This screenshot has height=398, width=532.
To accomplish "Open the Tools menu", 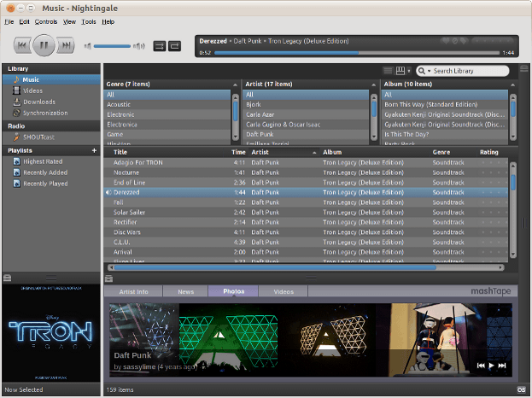I will pos(89,21).
